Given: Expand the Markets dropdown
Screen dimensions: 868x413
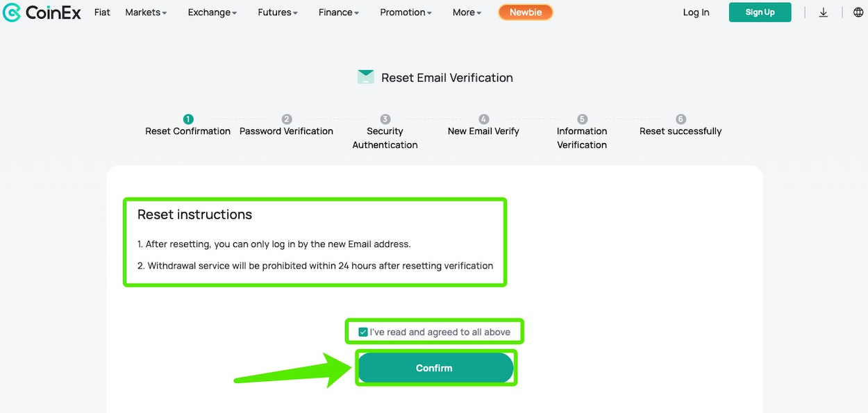Looking at the screenshot, I should tap(146, 12).
